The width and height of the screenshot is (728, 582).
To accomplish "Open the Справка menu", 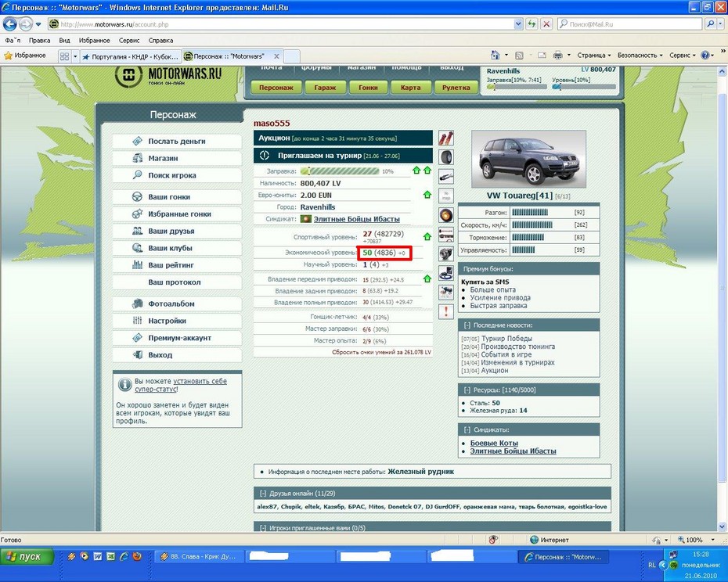I will coord(160,41).
